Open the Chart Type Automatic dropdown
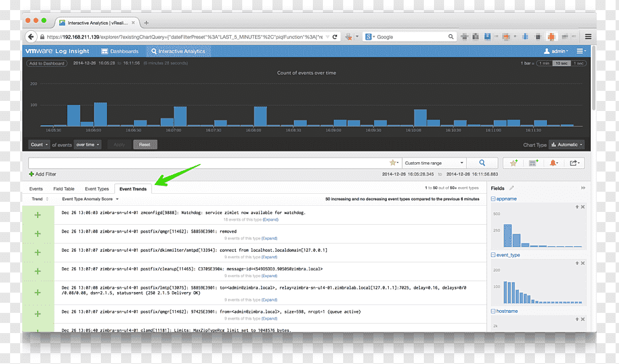619x364 pixels. click(567, 145)
